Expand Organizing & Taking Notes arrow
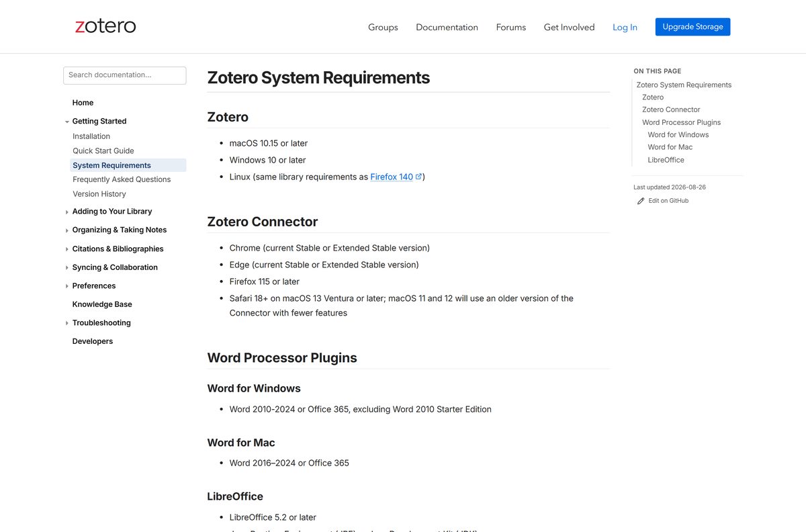 (66, 230)
